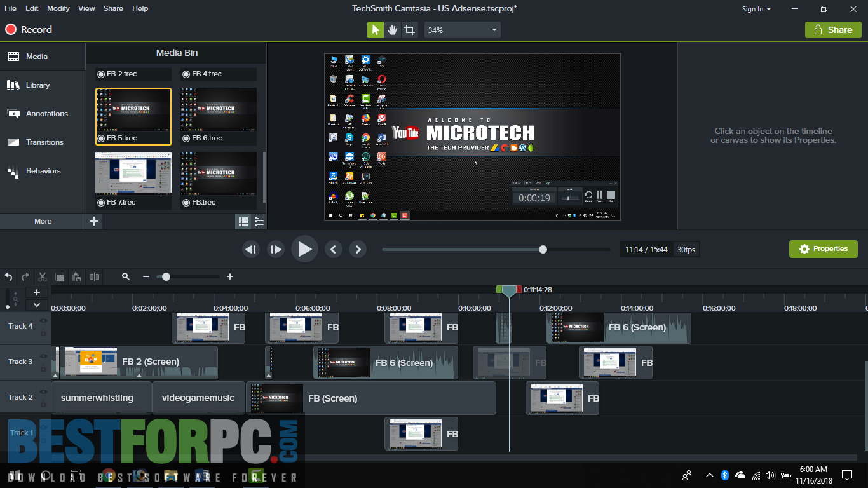Open the View menu
Image resolution: width=868 pixels, height=488 pixels.
[x=86, y=8]
